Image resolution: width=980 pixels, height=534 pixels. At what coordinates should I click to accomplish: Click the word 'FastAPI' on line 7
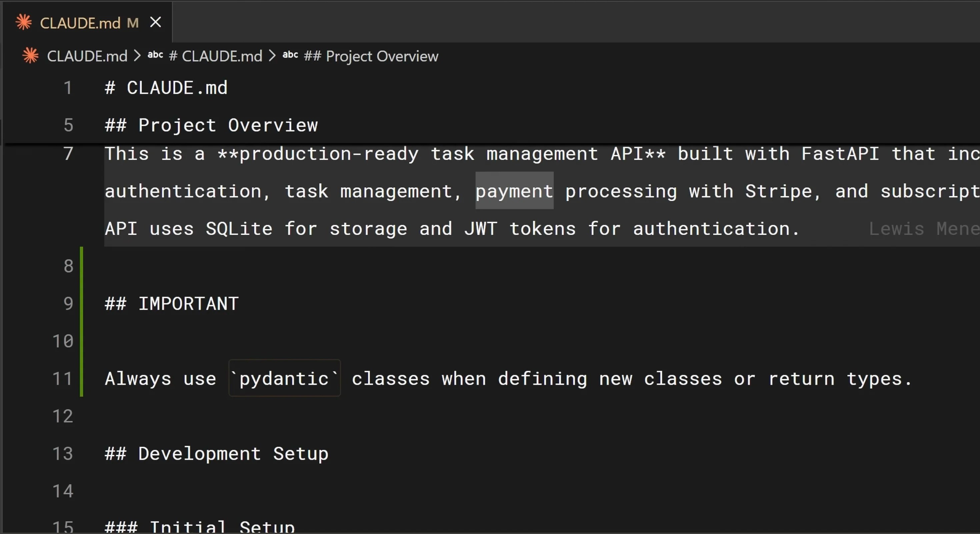click(x=840, y=154)
